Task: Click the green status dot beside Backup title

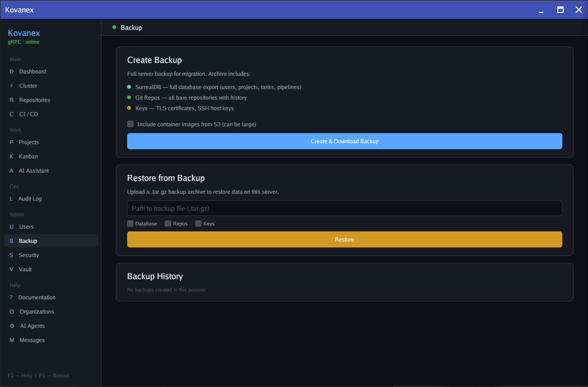Action: click(x=113, y=27)
